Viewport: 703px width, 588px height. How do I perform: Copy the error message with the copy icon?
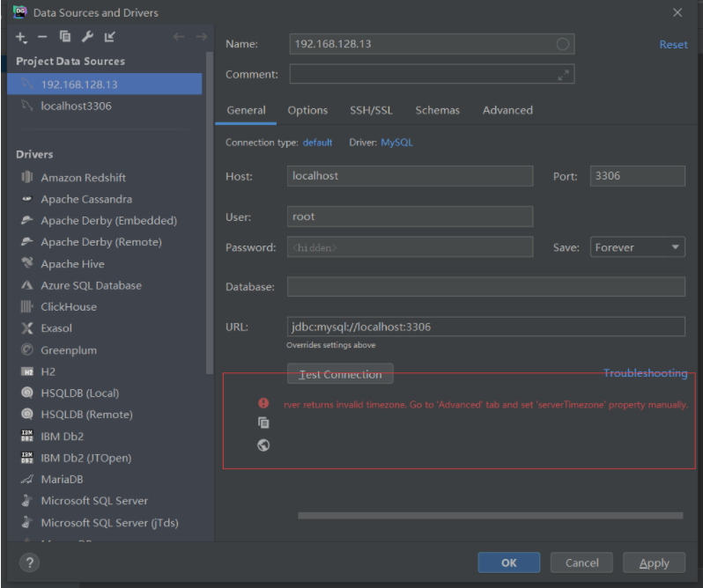[263, 423]
